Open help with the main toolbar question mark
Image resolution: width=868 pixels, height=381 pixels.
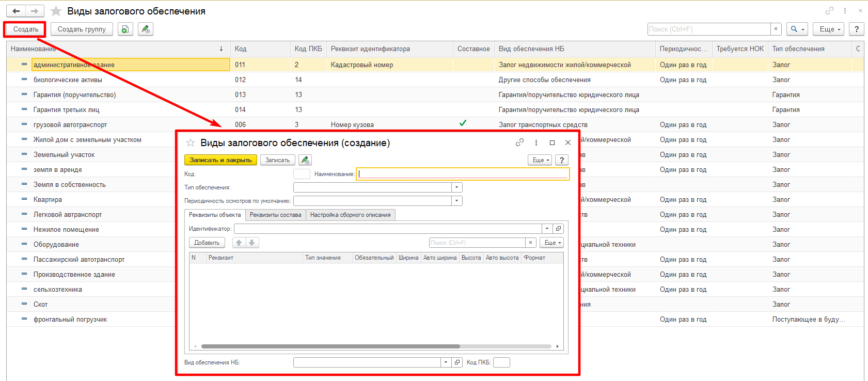(x=857, y=29)
